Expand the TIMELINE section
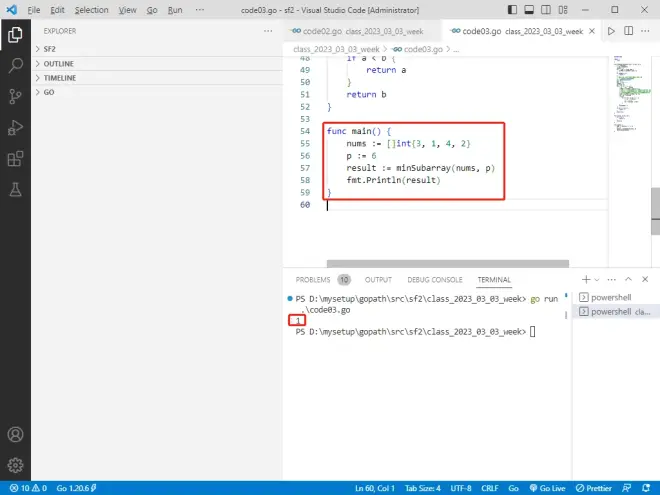This screenshot has height=495, width=660. 59,77
